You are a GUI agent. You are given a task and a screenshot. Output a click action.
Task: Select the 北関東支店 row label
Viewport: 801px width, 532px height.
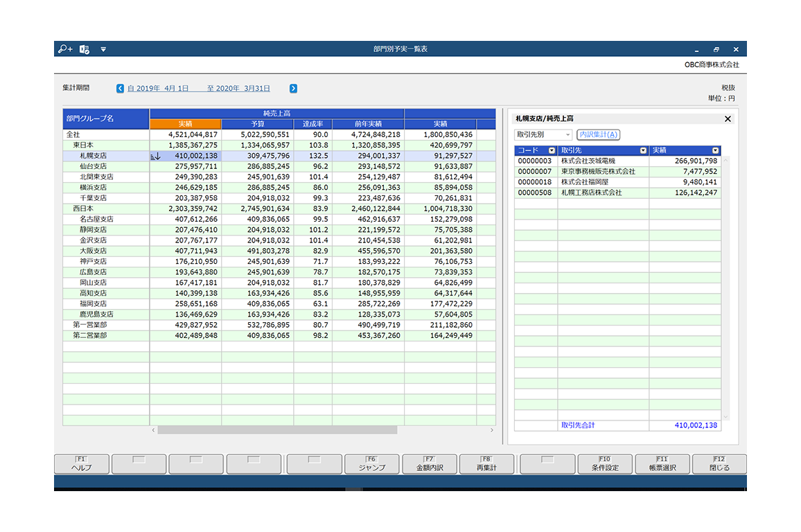pyautogui.click(x=96, y=177)
